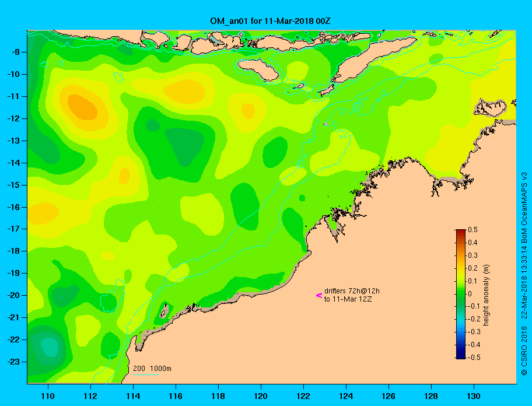Click the longitude axis label 122
532x406 pixels.
pyautogui.click(x=303, y=396)
